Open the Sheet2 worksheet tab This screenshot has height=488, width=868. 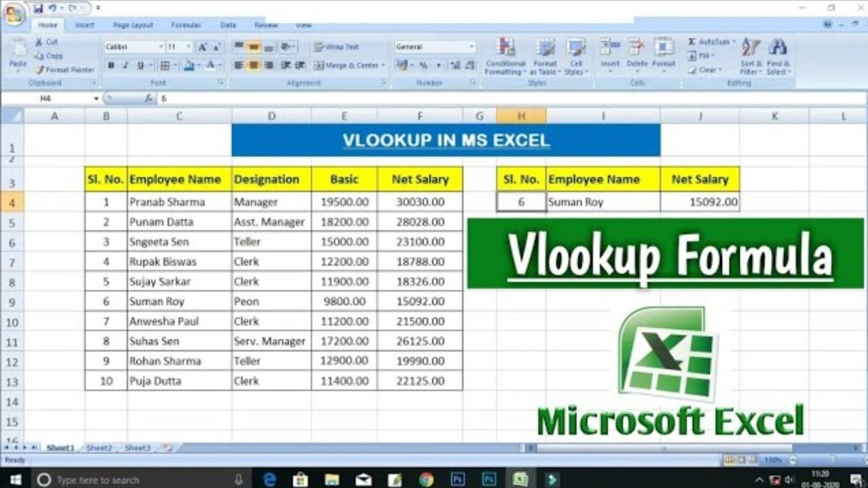tap(99, 448)
